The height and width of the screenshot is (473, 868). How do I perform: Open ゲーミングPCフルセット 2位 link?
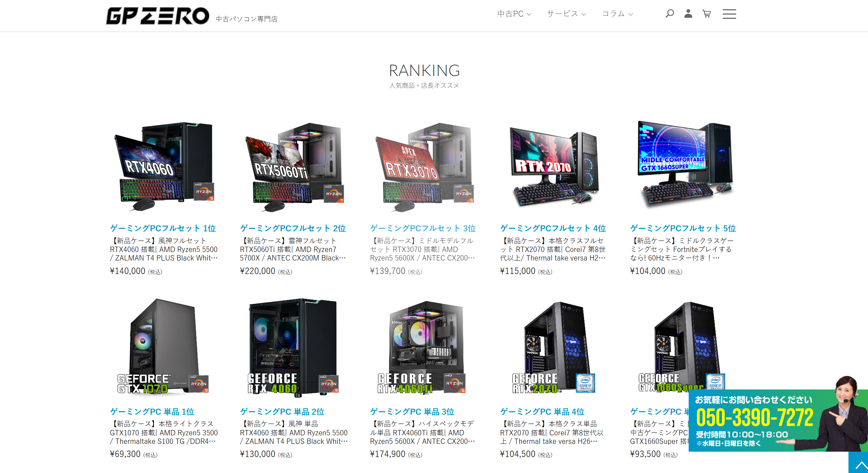(293, 228)
